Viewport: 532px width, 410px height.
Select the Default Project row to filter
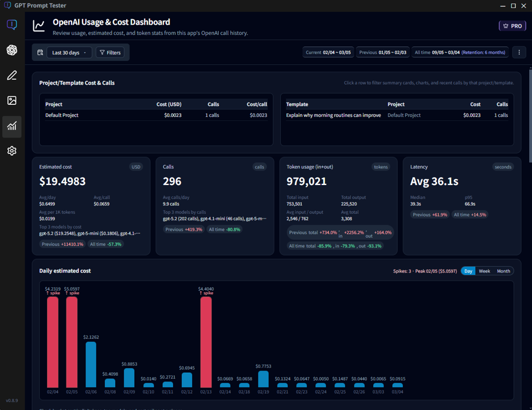tap(115, 115)
